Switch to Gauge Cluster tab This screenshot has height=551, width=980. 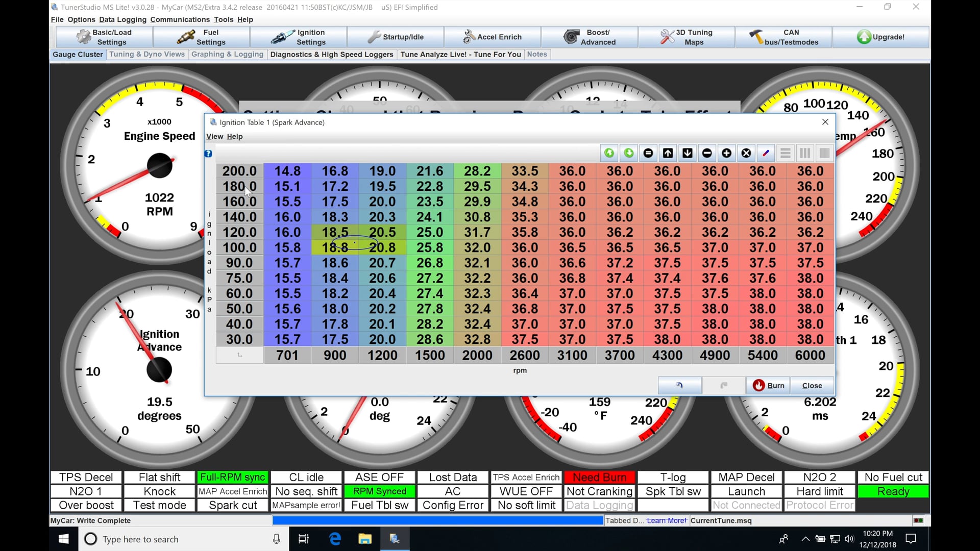coord(78,54)
